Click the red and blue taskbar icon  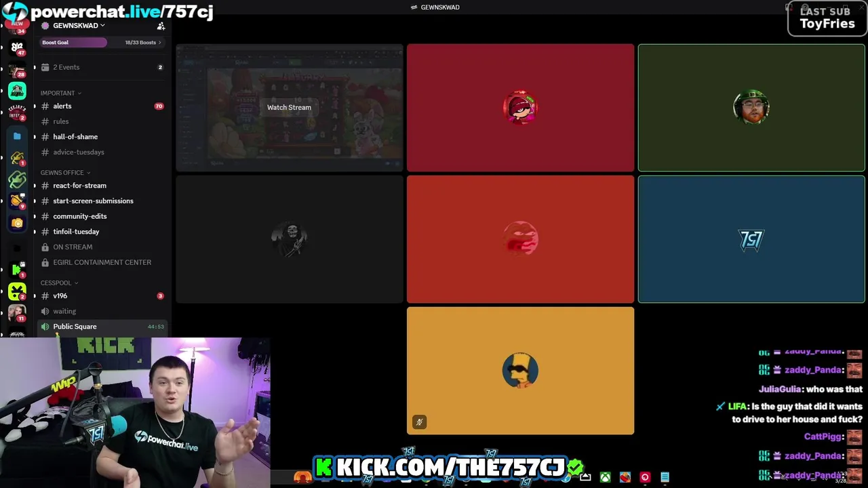[x=625, y=477]
